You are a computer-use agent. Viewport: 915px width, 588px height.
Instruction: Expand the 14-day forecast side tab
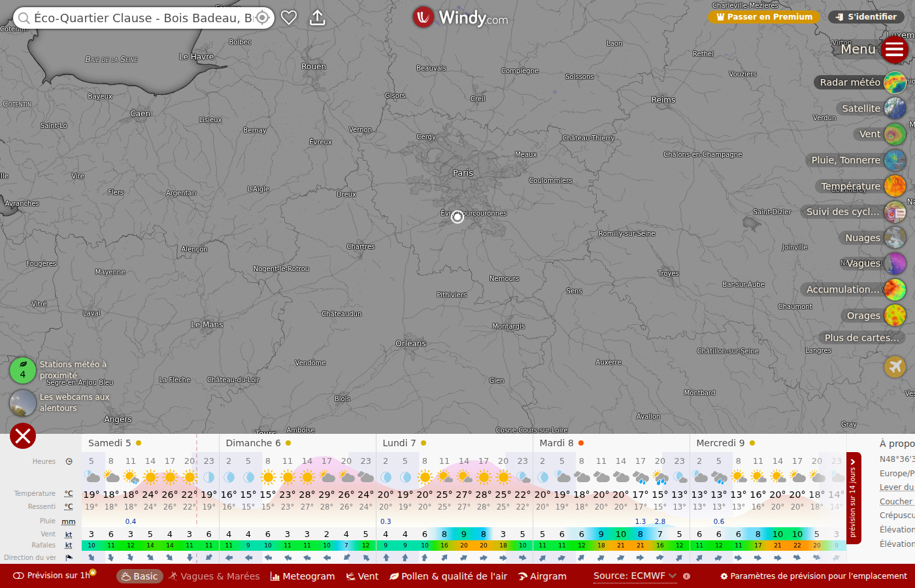(854, 498)
